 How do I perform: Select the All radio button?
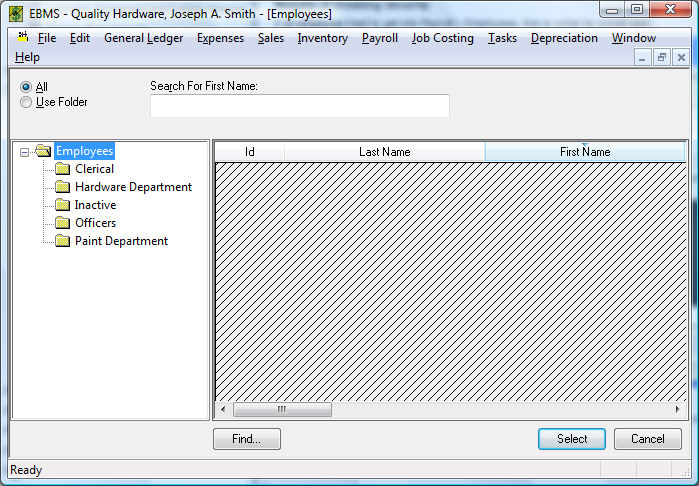click(x=26, y=87)
